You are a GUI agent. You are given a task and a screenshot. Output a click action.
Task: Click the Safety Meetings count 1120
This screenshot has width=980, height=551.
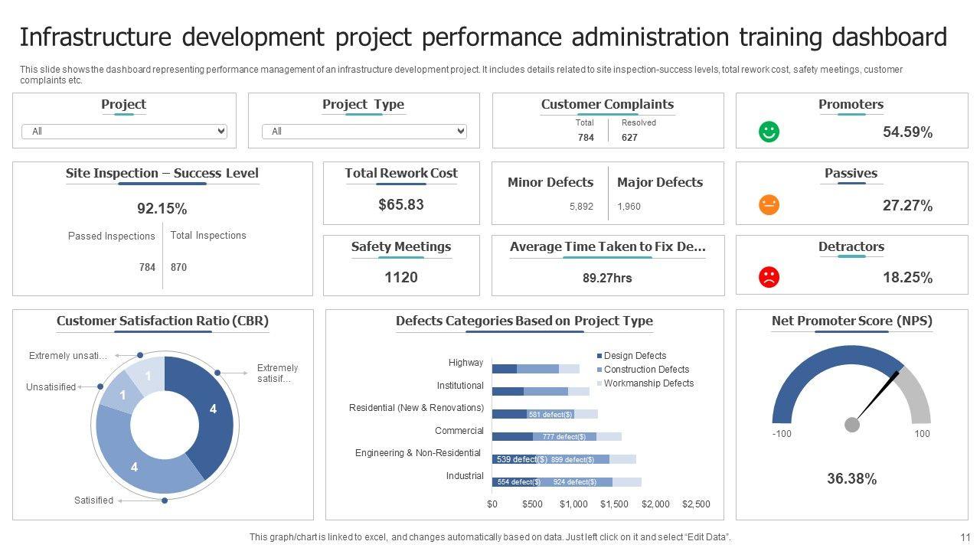click(400, 277)
